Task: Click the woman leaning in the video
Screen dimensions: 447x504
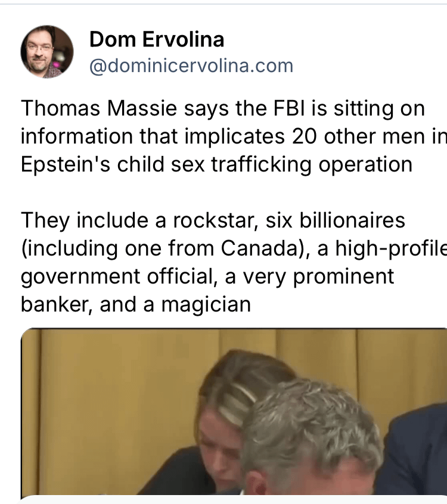Action: click(x=226, y=417)
